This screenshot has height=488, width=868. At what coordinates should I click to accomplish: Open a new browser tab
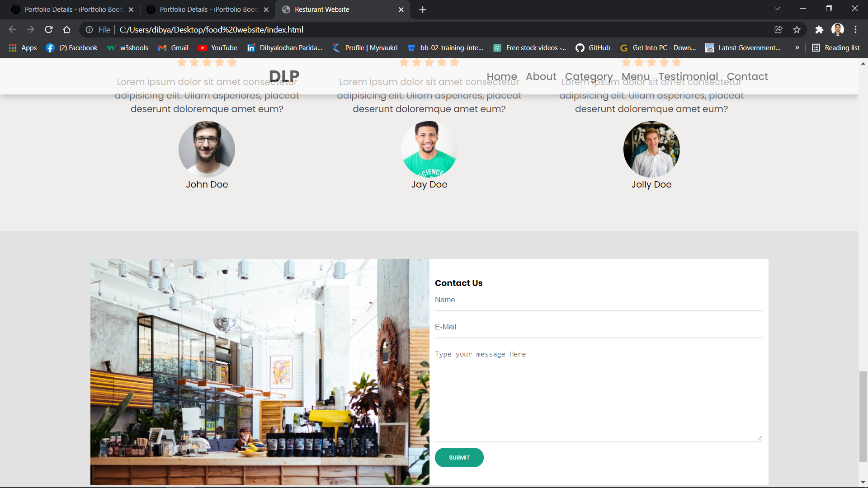coord(423,9)
